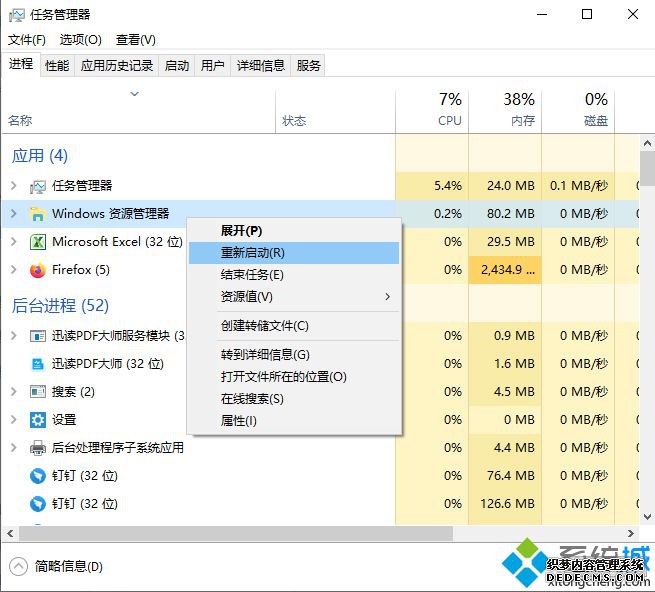655x592 pixels.
Task: Click the 后台进程 (52) group heading
Action: tap(61, 305)
